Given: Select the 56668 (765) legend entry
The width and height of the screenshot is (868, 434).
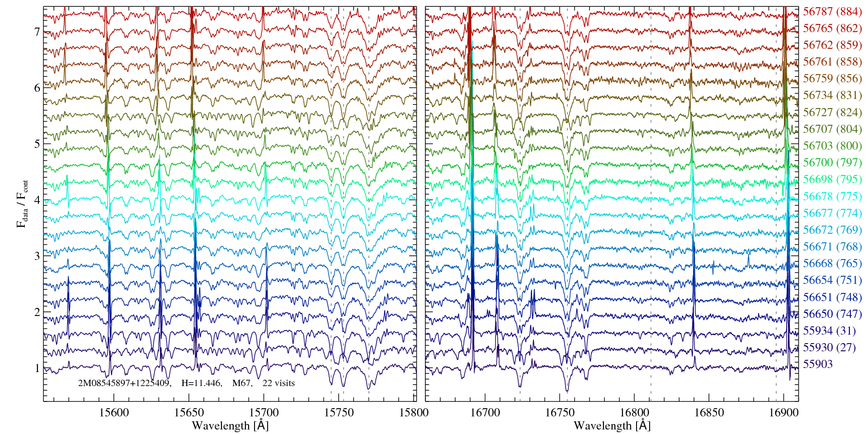Looking at the screenshot, I should click(x=832, y=263).
